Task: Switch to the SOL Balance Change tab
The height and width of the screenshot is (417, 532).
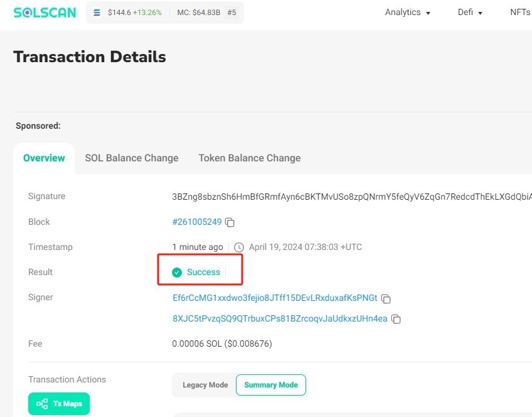Action: (x=132, y=158)
